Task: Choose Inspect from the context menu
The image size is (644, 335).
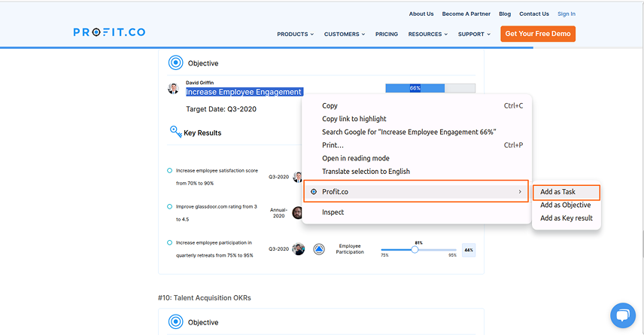Action: (x=417, y=212)
